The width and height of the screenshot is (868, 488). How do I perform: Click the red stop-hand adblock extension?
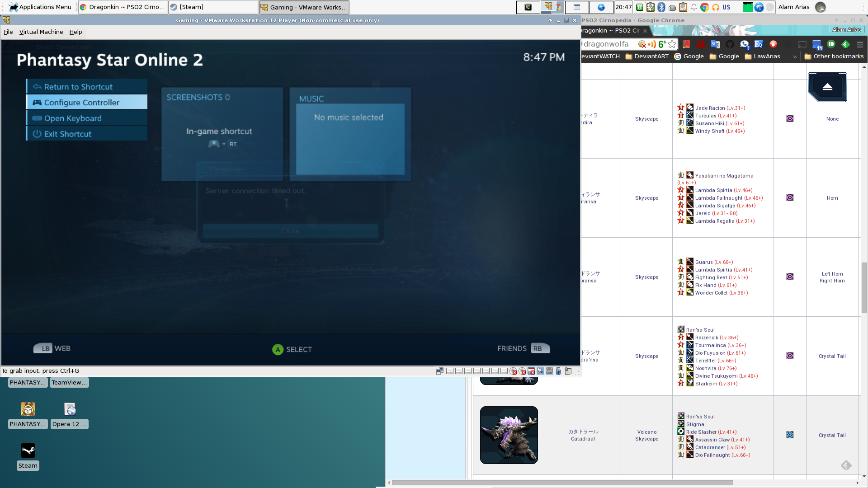click(x=773, y=44)
